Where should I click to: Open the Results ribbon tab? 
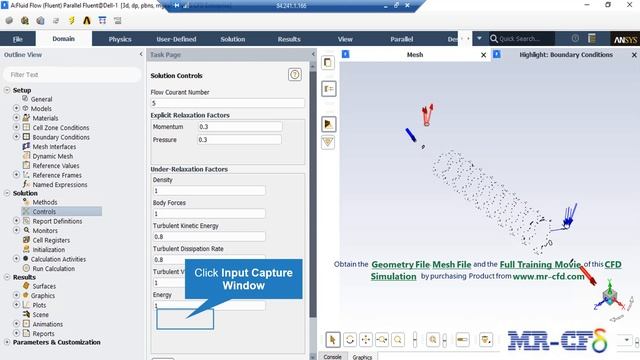tap(289, 39)
